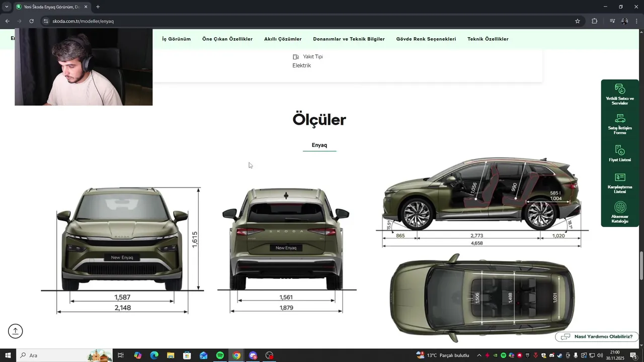Open weather widget 13°C Parçalı bulutlu
Image resolution: width=644 pixels, height=362 pixels.
(443, 355)
